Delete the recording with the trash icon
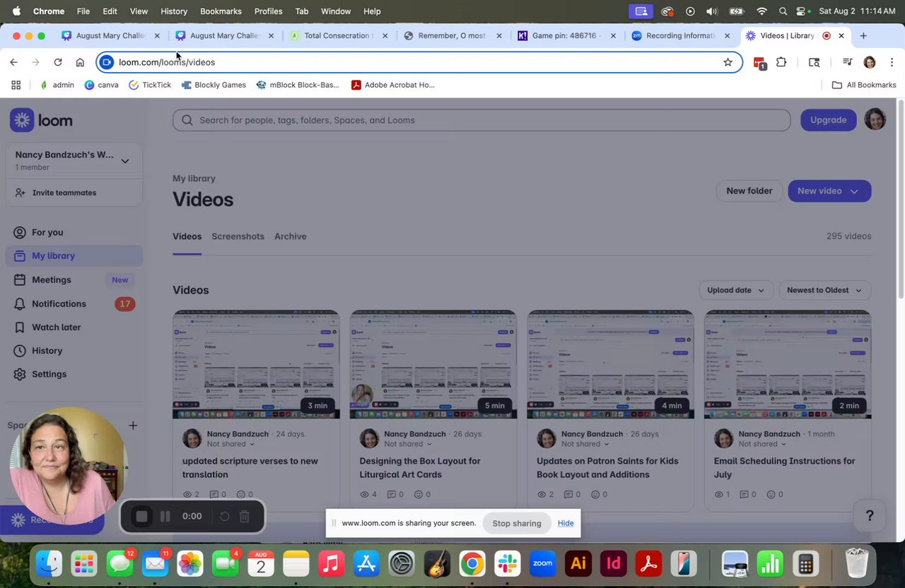The image size is (905, 588). point(244,517)
